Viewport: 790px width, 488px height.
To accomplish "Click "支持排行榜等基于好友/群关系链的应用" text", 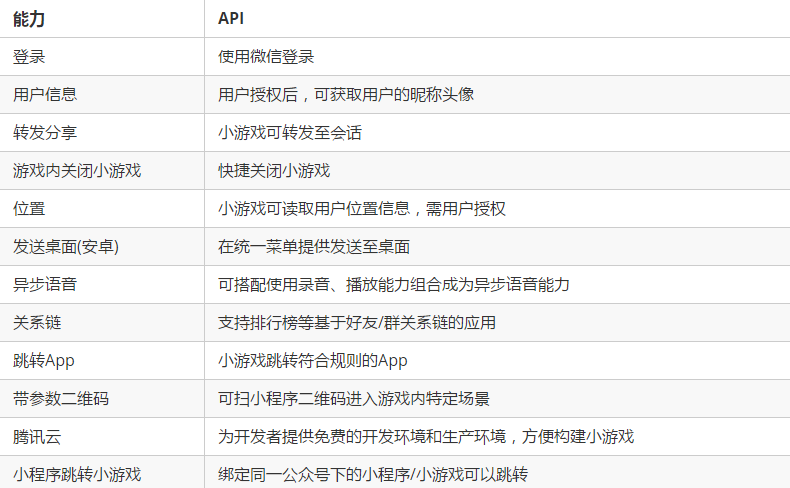I will coord(357,323).
